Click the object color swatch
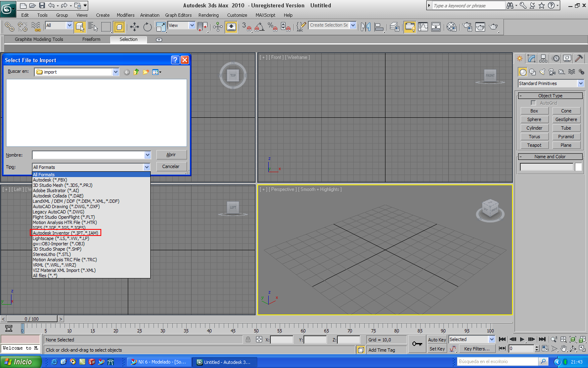 click(x=578, y=167)
